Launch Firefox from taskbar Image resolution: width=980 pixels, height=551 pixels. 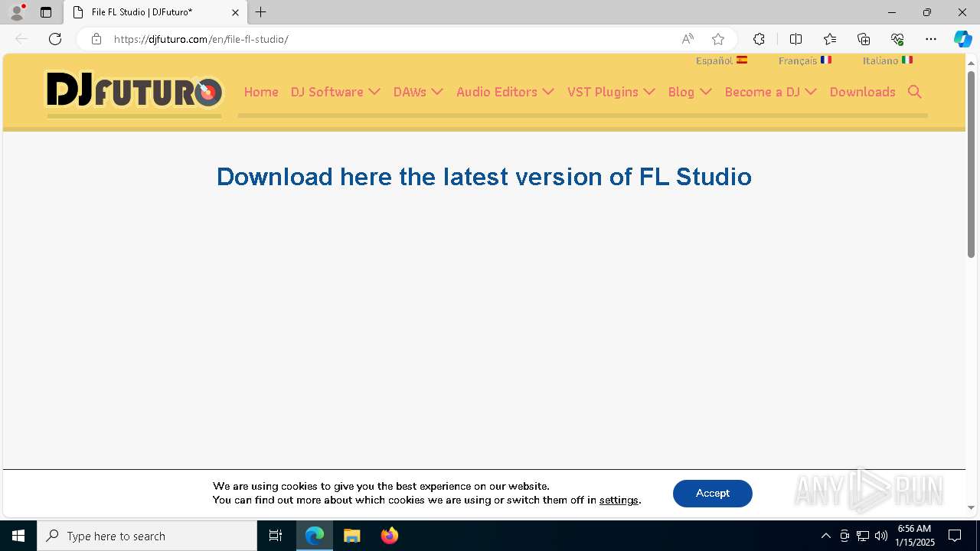click(390, 536)
